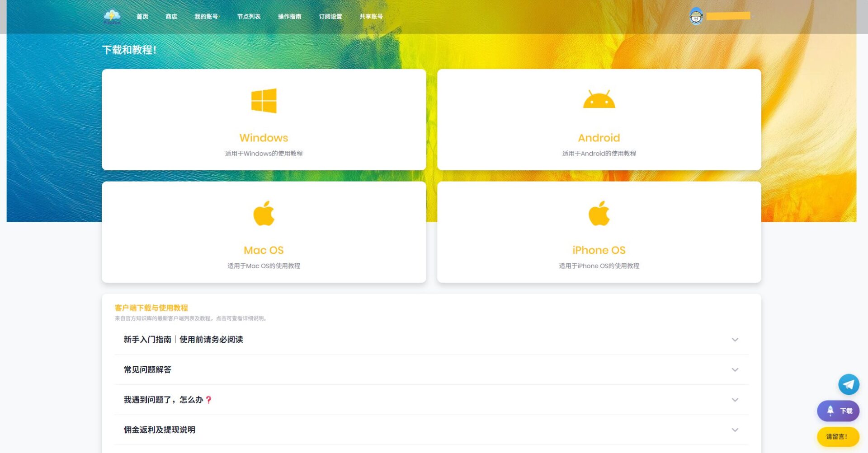Click the user avatar in the top bar

[x=697, y=17]
